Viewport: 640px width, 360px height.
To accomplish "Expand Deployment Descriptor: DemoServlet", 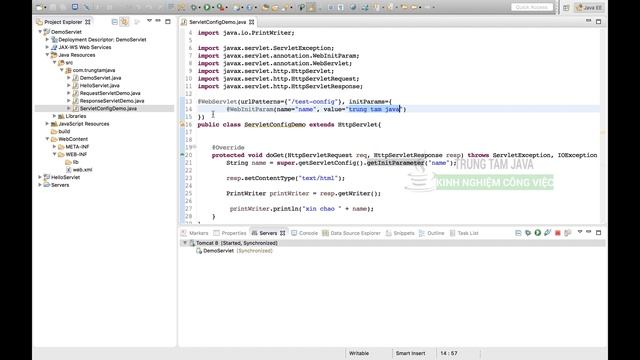I will tap(47, 40).
